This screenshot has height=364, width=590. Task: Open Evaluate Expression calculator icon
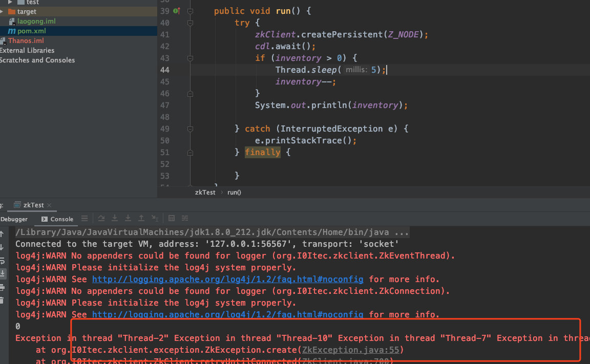172,218
